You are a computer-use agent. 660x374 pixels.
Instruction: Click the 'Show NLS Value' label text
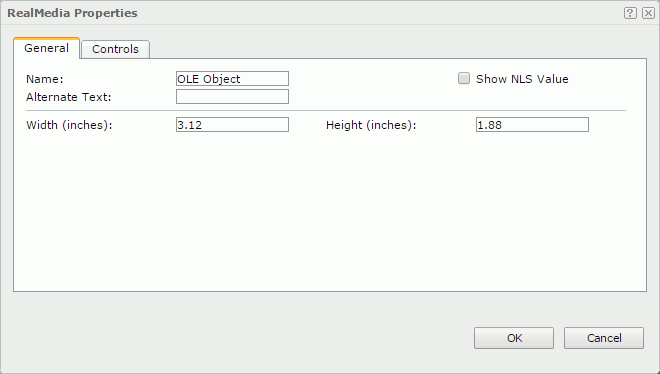pyautogui.click(x=522, y=79)
